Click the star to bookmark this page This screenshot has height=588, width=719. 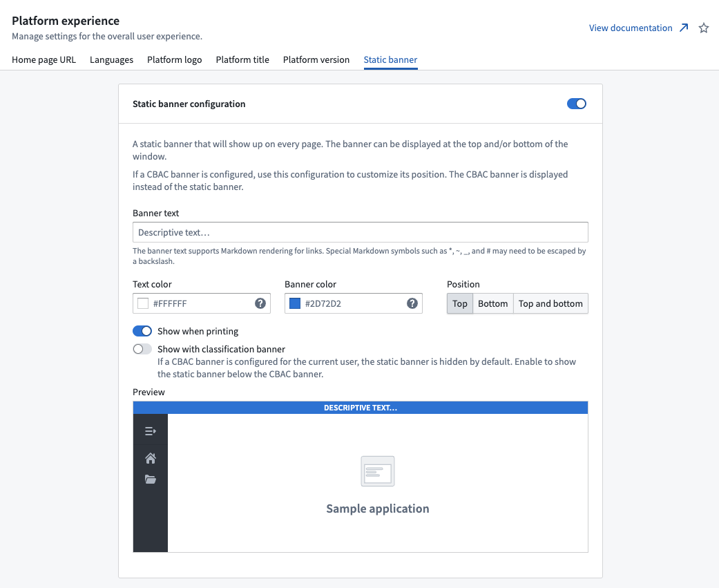(x=703, y=28)
